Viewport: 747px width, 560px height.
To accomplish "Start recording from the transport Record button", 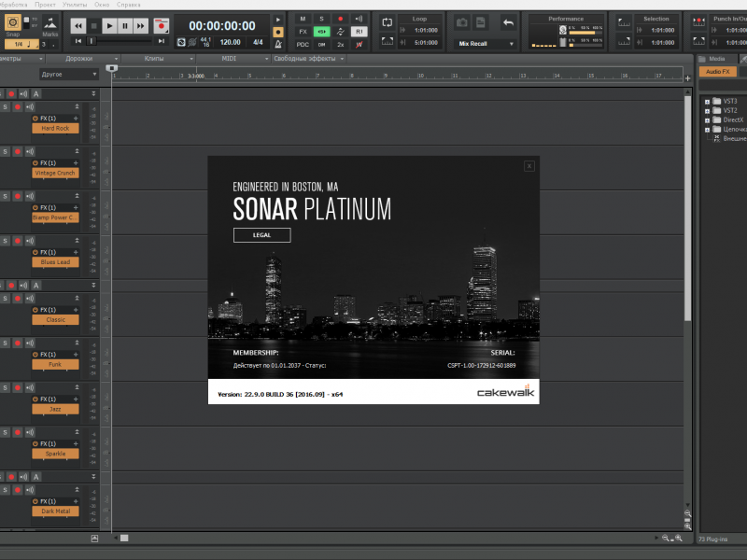I will click(x=162, y=26).
